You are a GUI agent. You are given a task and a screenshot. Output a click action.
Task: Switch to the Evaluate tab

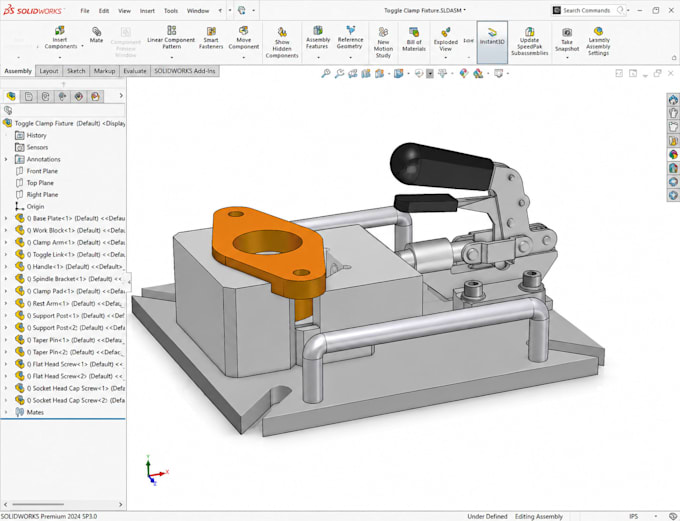135,71
